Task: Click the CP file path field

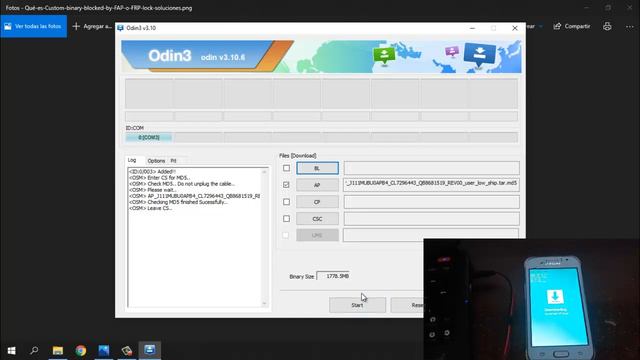Action: point(431,202)
